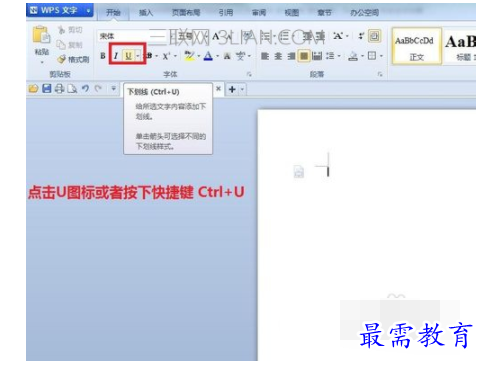Open the strikethrough options dropdown arrow
This screenshot has height=367, width=481.
[157, 56]
